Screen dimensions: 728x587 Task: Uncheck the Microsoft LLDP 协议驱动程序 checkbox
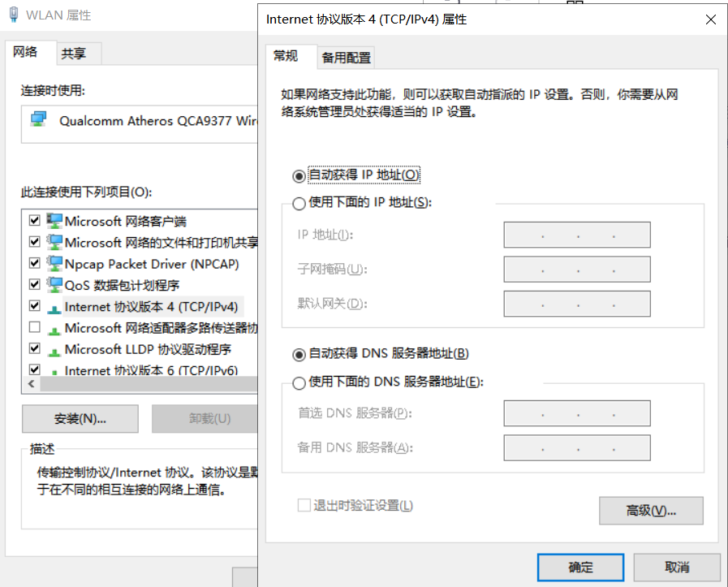pyautogui.click(x=34, y=348)
